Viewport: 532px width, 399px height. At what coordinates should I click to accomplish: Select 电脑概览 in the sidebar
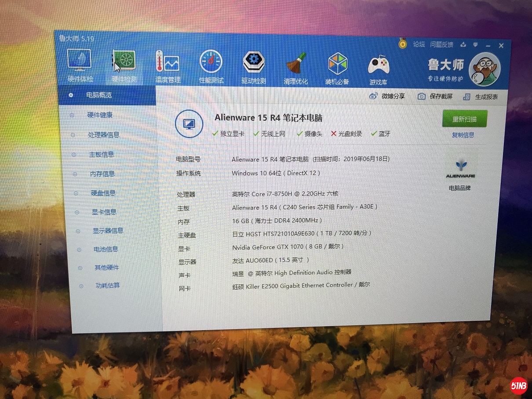click(98, 95)
